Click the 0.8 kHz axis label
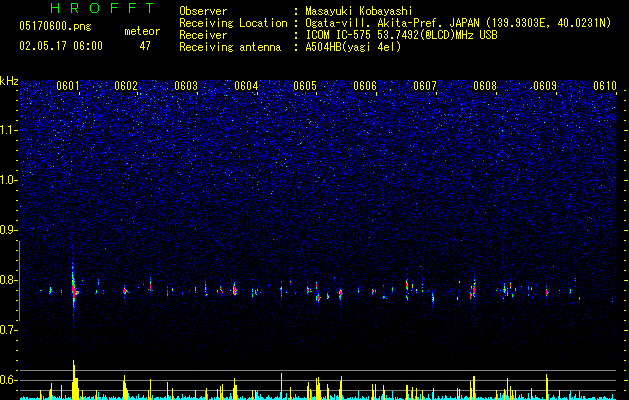 [x=9, y=280]
